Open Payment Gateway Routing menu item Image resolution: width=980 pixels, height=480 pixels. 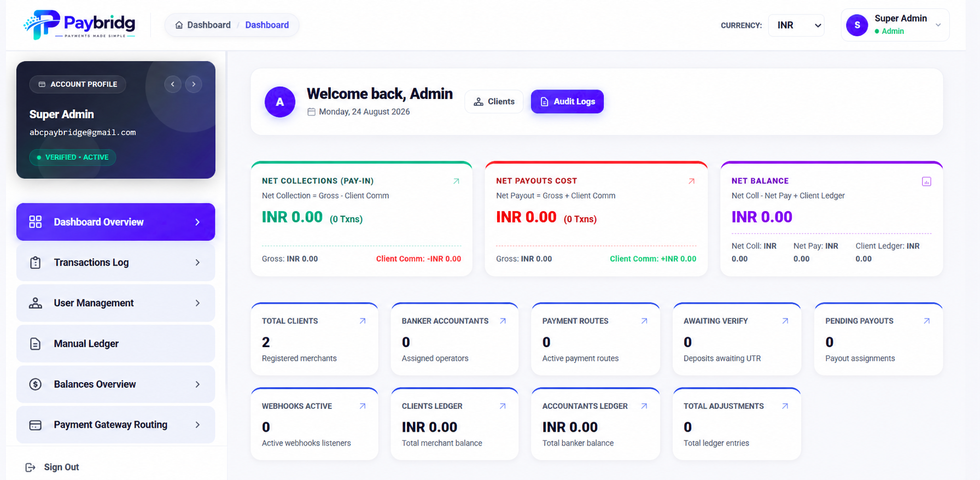click(x=115, y=425)
